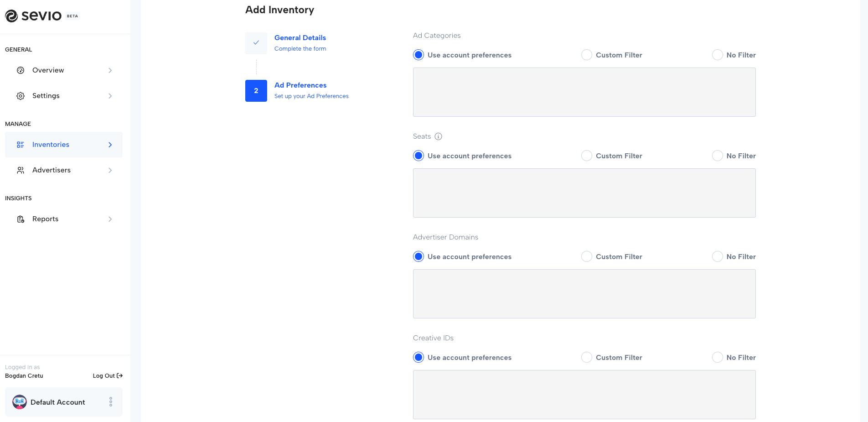This screenshot has height=422, width=868.
Task: Open the Default Account options menu
Action: point(110,402)
